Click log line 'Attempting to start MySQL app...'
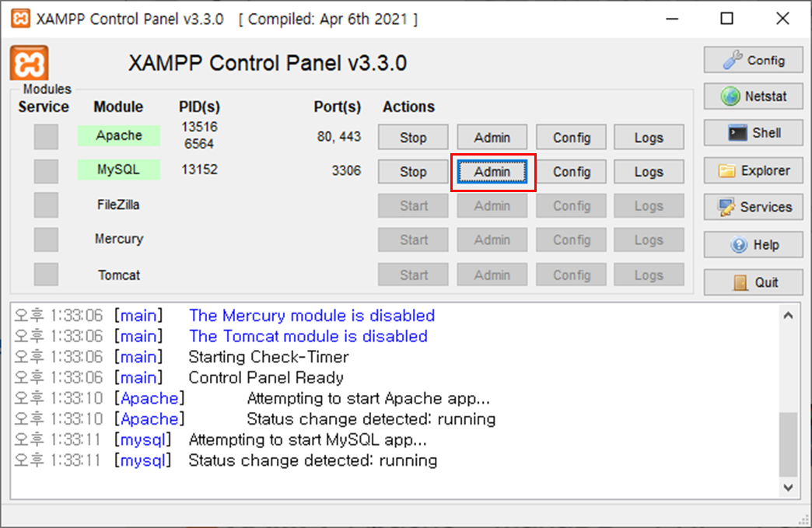 pos(307,440)
